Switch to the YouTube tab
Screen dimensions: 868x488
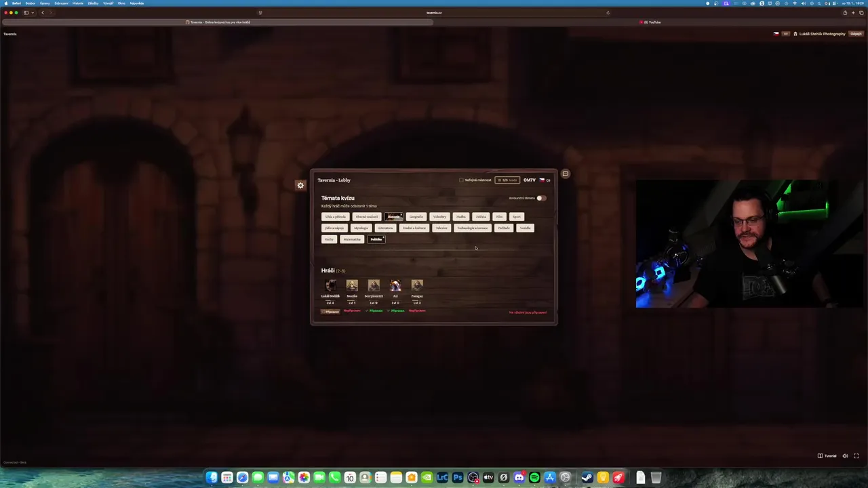[650, 22]
